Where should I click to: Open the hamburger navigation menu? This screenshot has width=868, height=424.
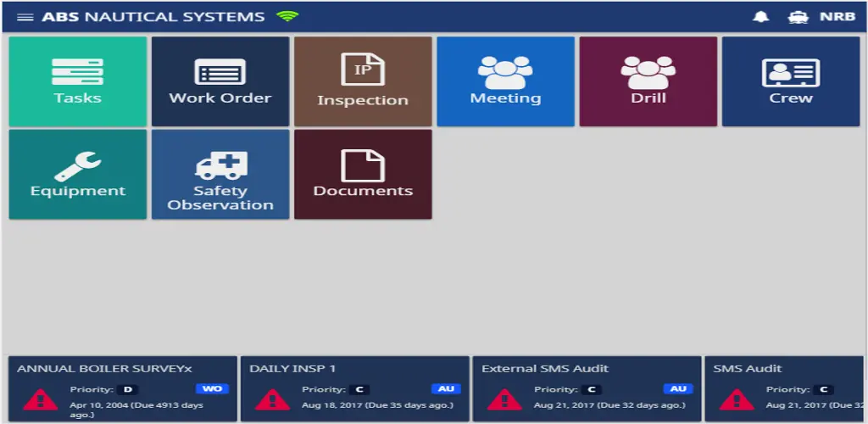(25, 17)
